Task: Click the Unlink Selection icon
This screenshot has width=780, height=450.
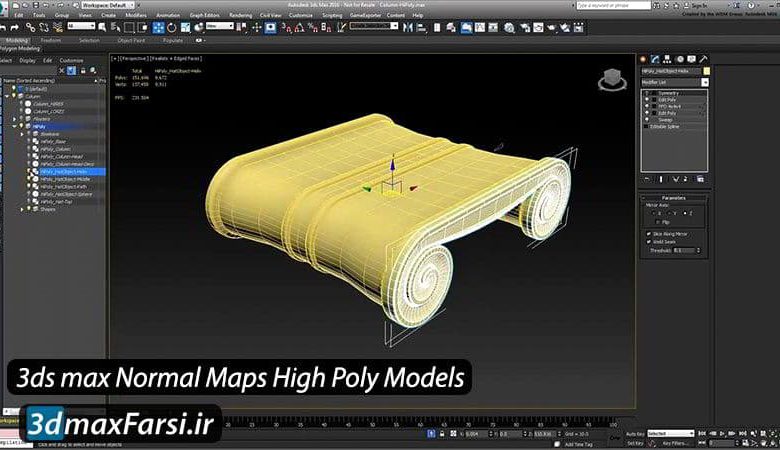Action: (x=44, y=27)
